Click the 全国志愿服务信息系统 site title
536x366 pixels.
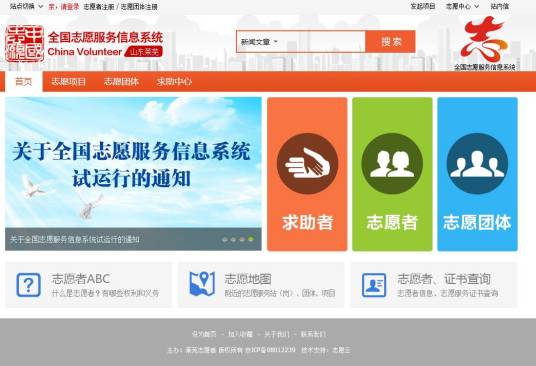point(105,37)
